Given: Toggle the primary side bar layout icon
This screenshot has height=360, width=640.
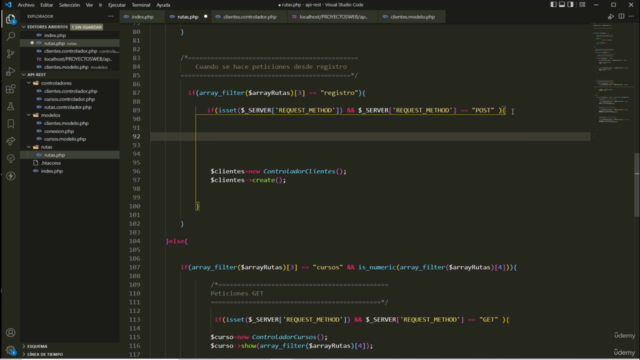Looking at the screenshot, I should click(553, 5).
